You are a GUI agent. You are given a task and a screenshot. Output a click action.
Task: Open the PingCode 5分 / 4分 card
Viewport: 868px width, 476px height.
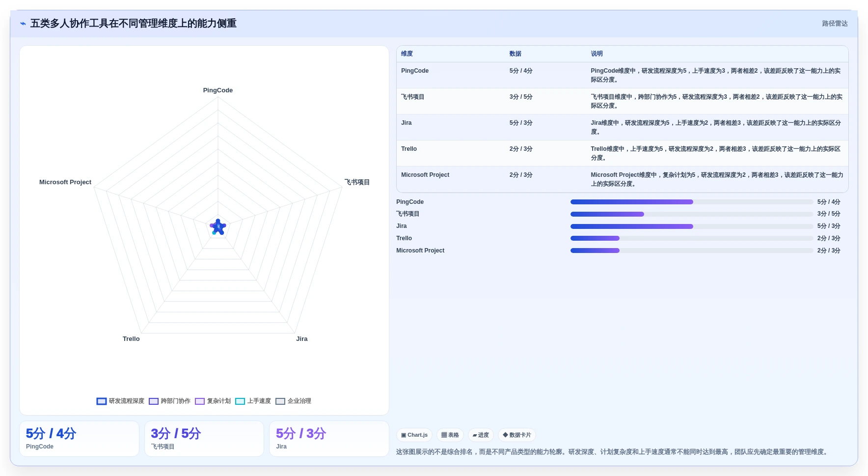tap(79, 439)
